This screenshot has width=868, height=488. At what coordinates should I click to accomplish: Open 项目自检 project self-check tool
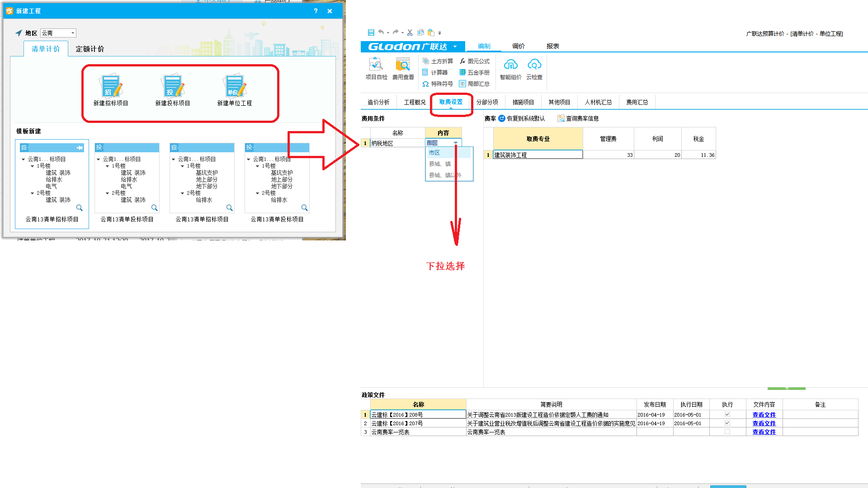tap(376, 69)
